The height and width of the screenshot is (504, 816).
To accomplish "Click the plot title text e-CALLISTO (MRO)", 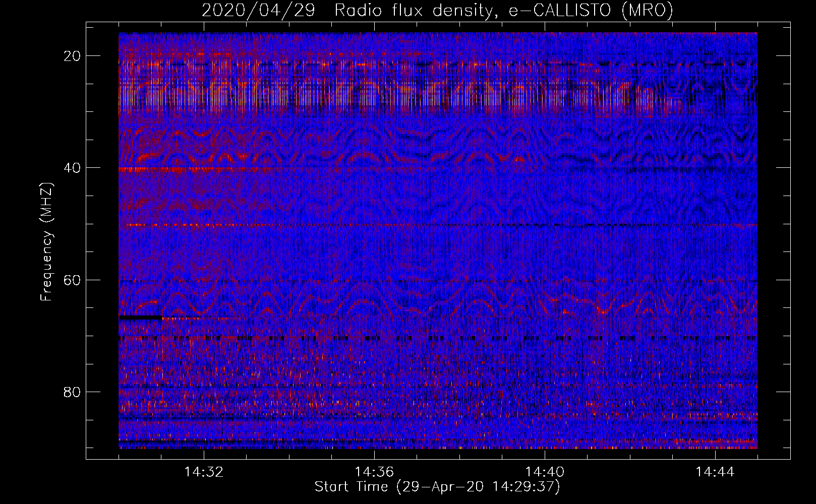I will 591,10.
